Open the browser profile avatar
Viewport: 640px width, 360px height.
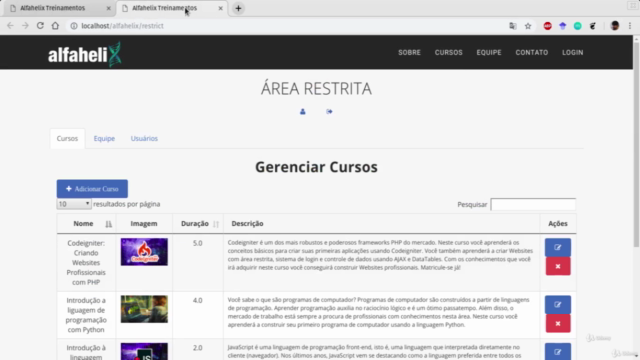[x=615, y=26]
